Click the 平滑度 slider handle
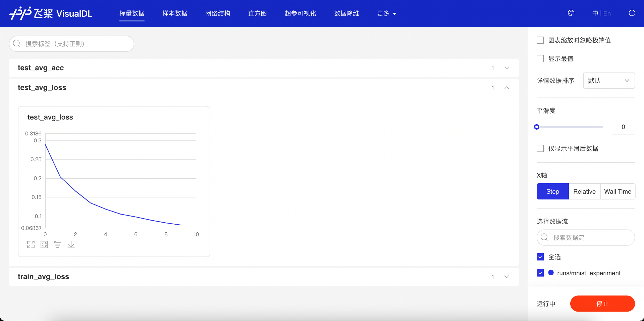Viewport: 644px width, 321px height. pos(537,127)
